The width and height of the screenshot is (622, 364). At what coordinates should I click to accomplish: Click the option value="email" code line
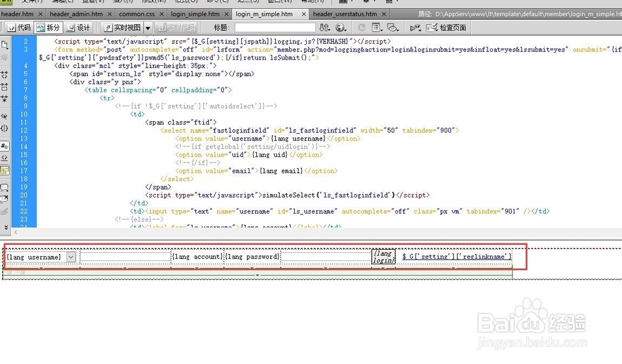(256, 171)
